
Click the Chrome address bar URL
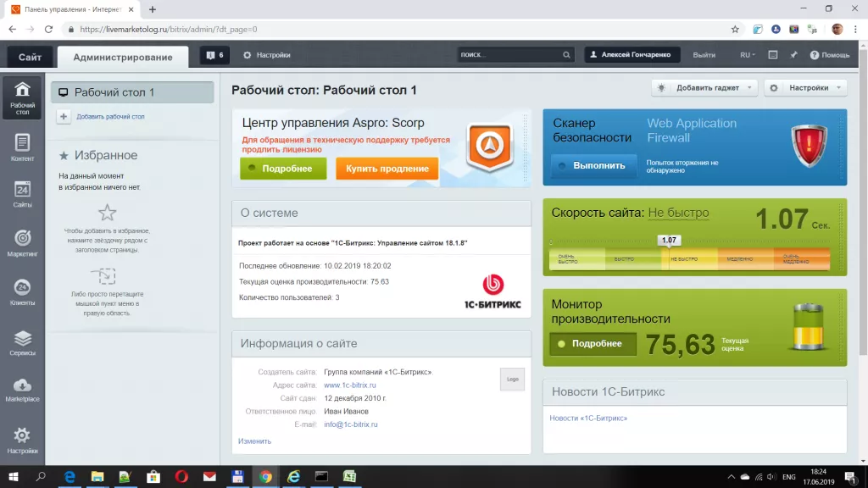click(x=169, y=30)
